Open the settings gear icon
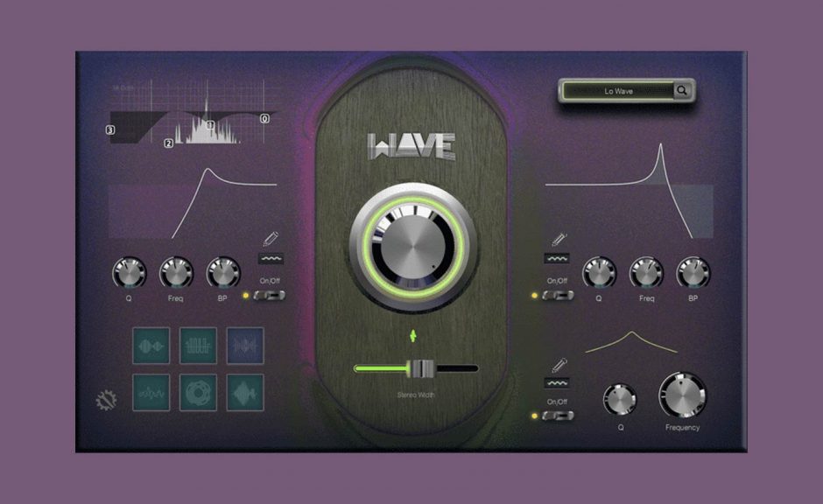The height and width of the screenshot is (504, 823). (106, 402)
